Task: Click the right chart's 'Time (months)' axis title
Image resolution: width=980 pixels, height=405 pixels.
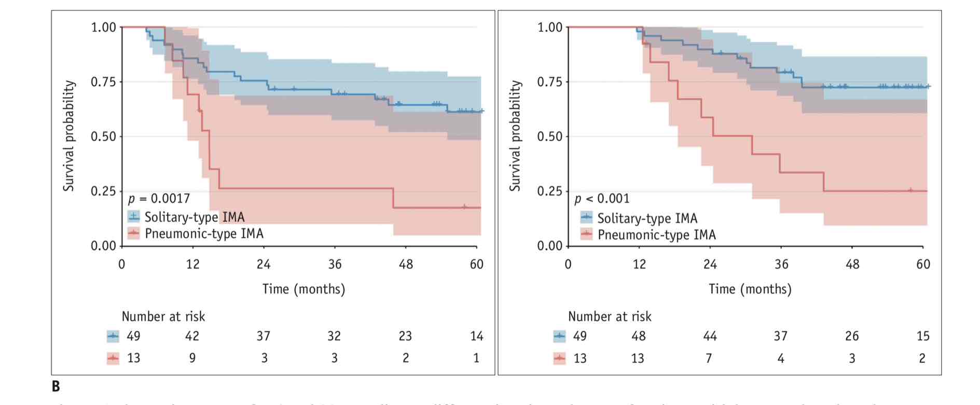Action: (x=750, y=289)
